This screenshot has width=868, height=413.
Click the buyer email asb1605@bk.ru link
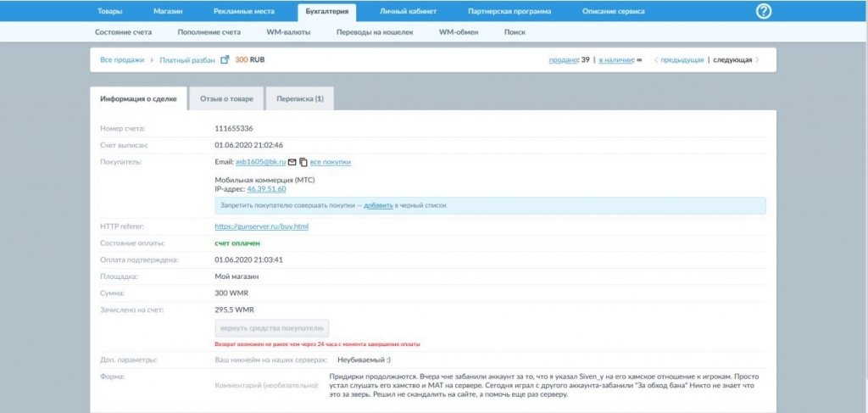click(x=261, y=162)
